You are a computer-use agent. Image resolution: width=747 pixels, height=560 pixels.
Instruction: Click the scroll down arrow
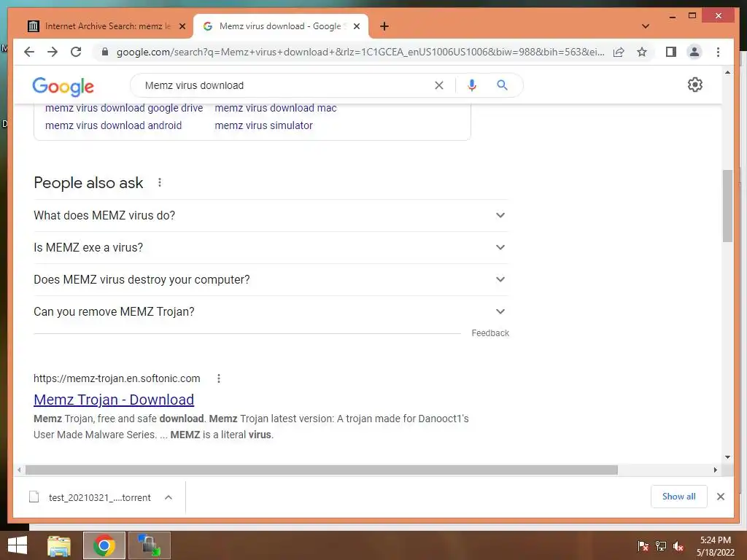click(727, 457)
